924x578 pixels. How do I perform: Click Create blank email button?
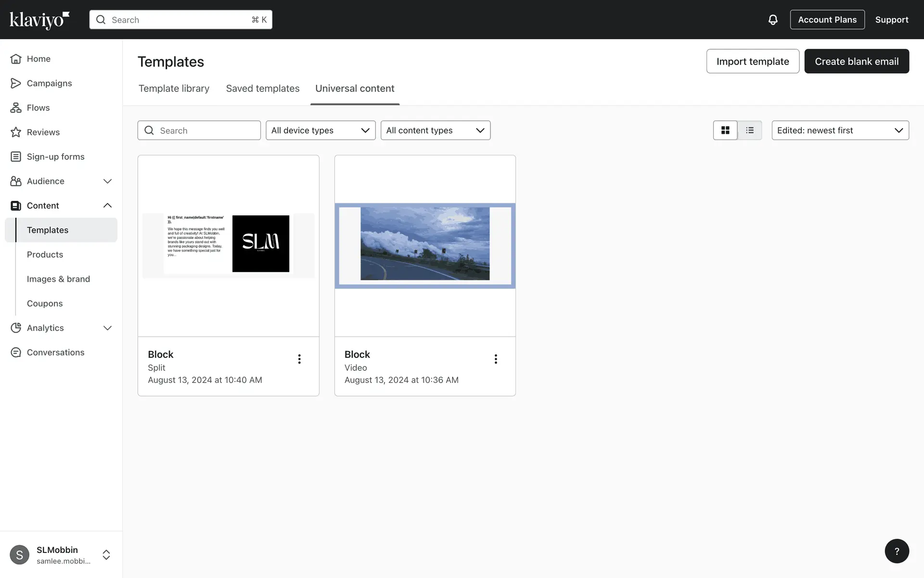point(856,61)
